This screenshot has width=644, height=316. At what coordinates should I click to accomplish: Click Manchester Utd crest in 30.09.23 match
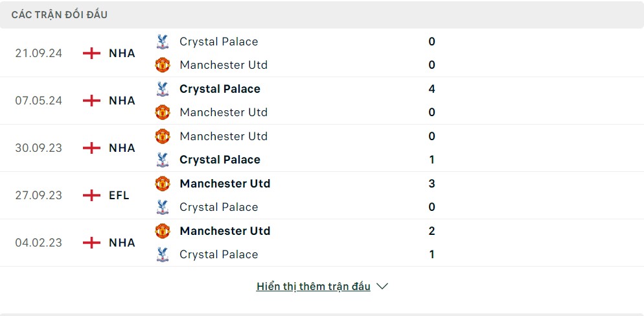coord(163,136)
